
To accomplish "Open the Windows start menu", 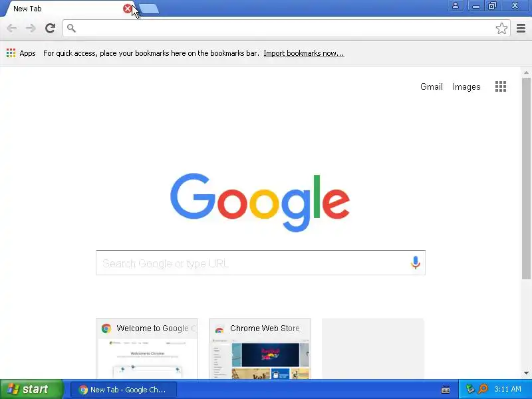I will (x=32, y=389).
